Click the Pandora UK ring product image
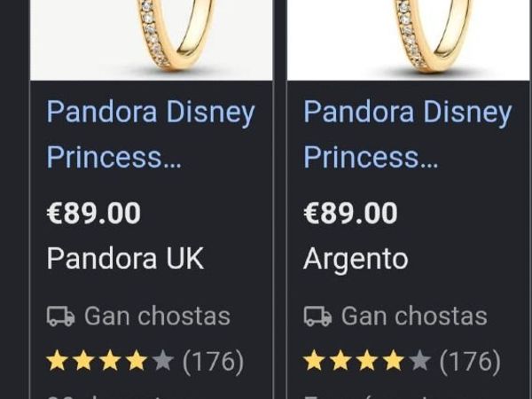The image size is (532, 399). point(152,40)
